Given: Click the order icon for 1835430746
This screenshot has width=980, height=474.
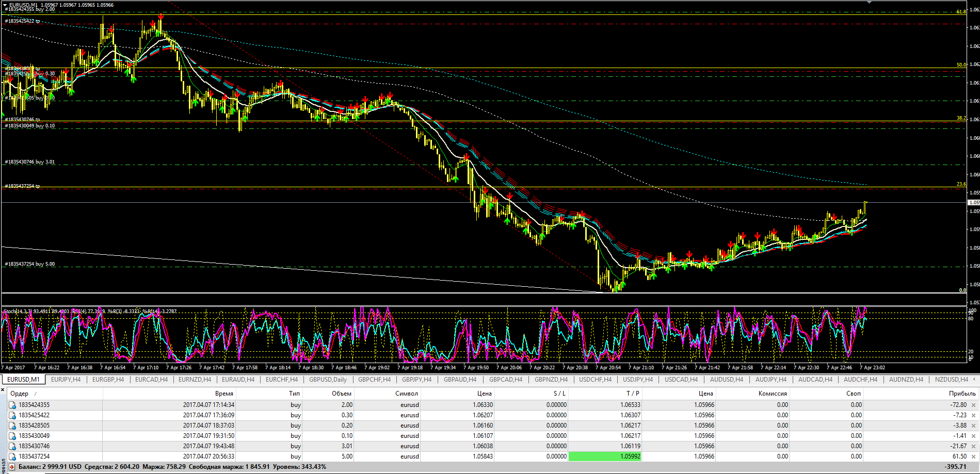Looking at the screenshot, I should pyautogui.click(x=12, y=446).
